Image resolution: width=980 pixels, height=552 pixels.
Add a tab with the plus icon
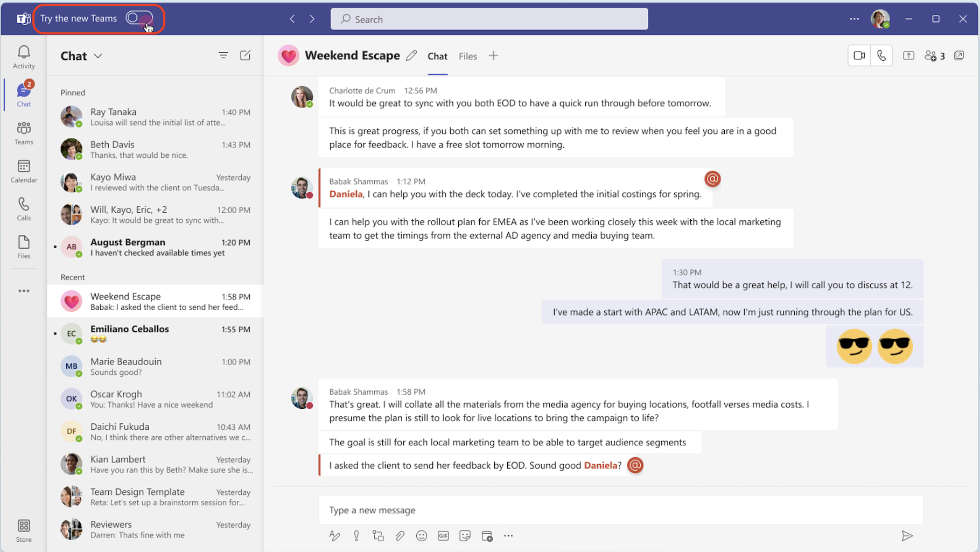click(493, 55)
